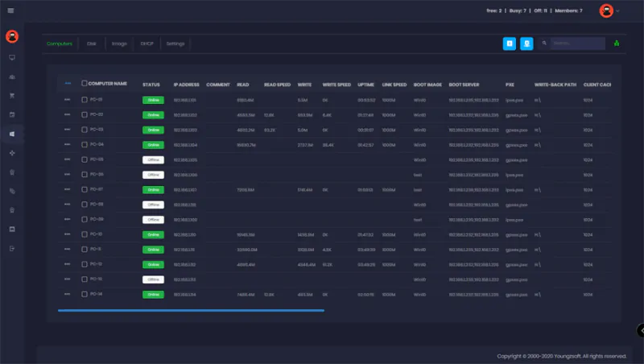Click the READ SPEED column header
644x364 pixels.
click(x=277, y=85)
